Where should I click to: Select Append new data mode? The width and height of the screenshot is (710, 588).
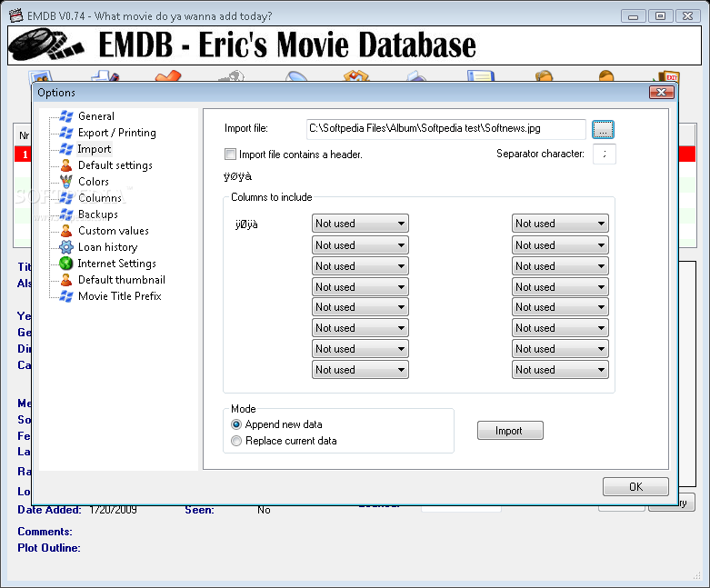tap(236, 424)
